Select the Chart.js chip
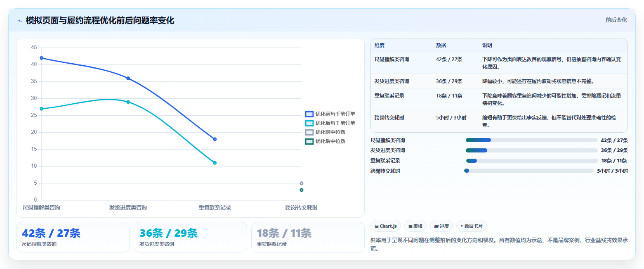Image resolution: width=644 pixels, height=269 pixels. [386, 226]
